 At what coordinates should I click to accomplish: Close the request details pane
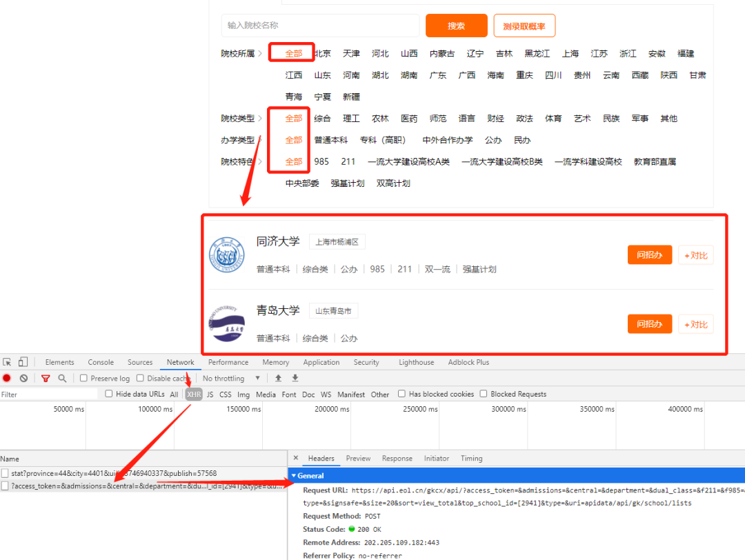pyautogui.click(x=295, y=458)
